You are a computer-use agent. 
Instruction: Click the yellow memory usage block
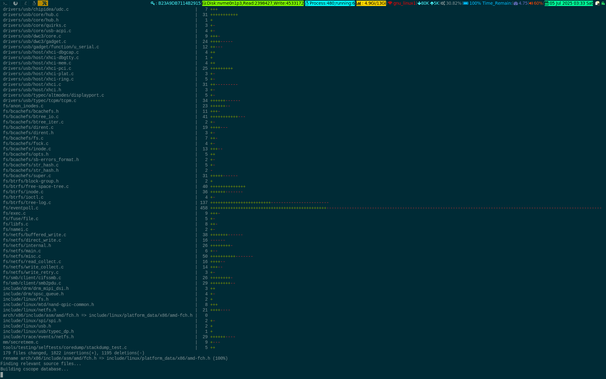(x=371, y=3)
